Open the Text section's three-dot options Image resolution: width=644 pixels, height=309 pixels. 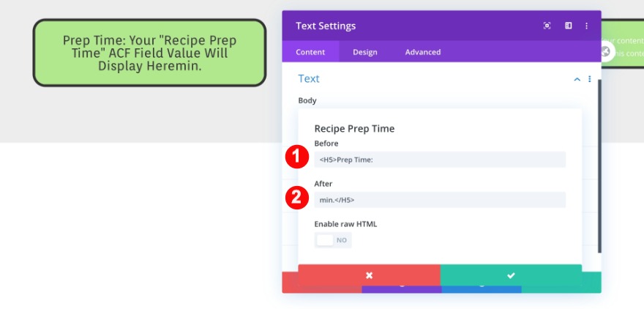(590, 79)
